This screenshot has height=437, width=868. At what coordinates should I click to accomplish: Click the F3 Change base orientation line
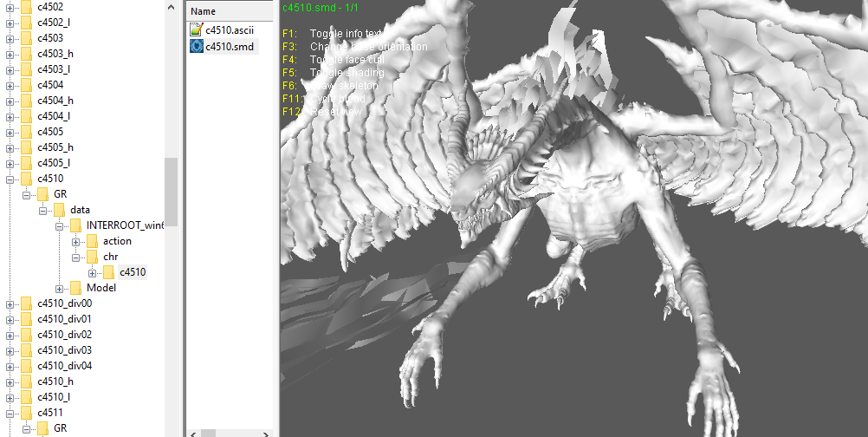click(355, 47)
